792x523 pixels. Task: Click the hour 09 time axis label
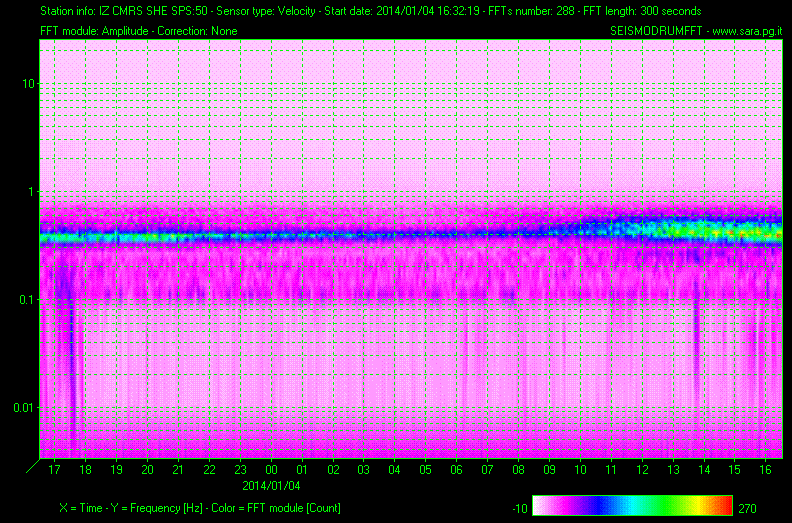550,469
